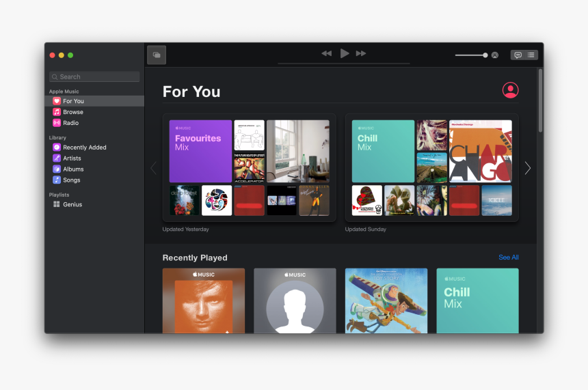This screenshot has height=390, width=588.
Task: Click the vertical scrollbar of the main view
Action: point(540,100)
